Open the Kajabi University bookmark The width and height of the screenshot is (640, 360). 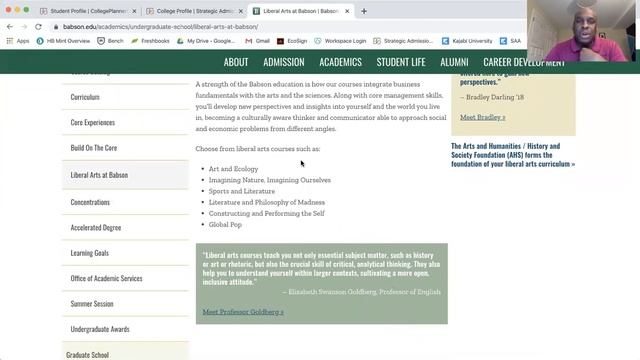pos(467,41)
